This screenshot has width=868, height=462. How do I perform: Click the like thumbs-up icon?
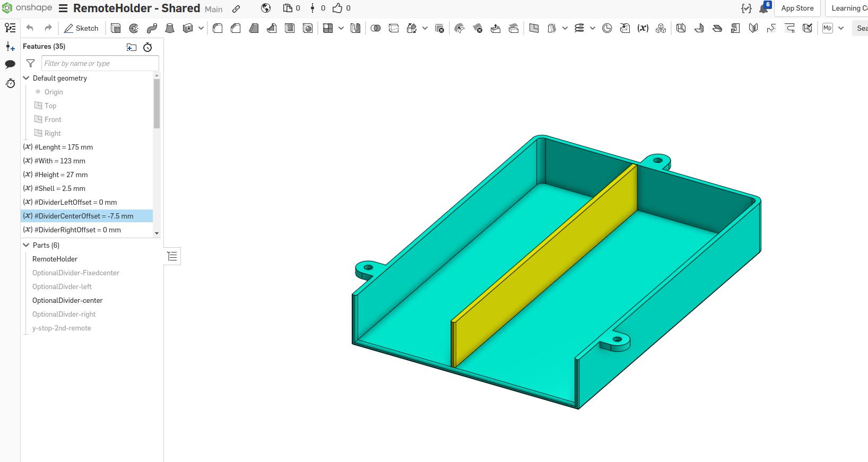337,8
